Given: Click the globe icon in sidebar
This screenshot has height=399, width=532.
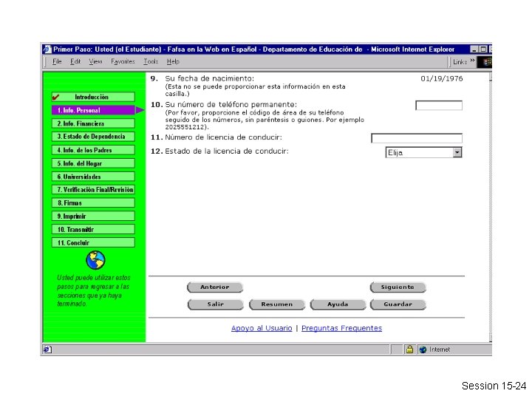Looking at the screenshot, I should pyautogui.click(x=95, y=260).
